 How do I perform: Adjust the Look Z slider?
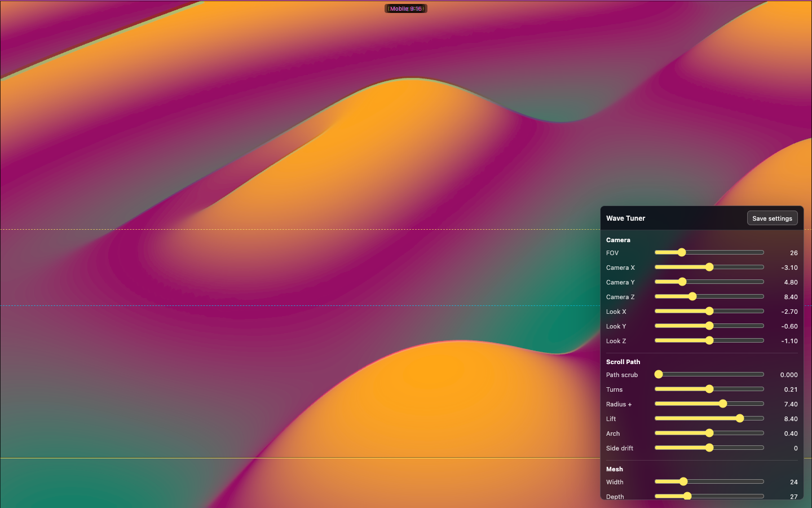click(x=709, y=340)
